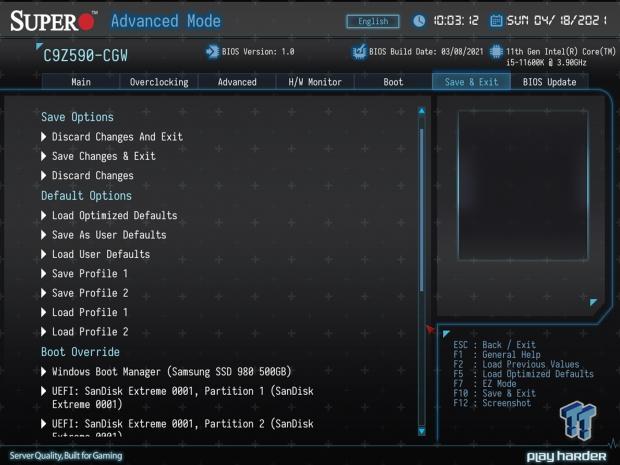Select the Boot tab
Image resolution: width=620 pixels, height=465 pixels.
pos(393,82)
